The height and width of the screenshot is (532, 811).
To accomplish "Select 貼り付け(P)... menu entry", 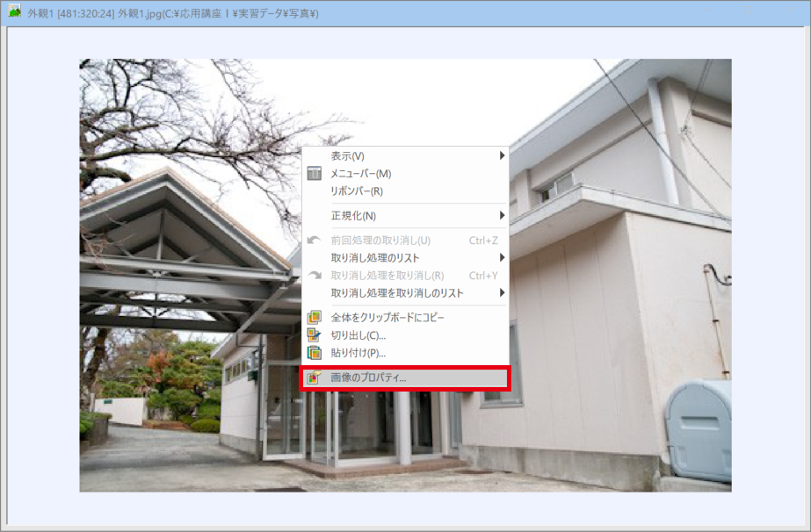I will 358,353.
